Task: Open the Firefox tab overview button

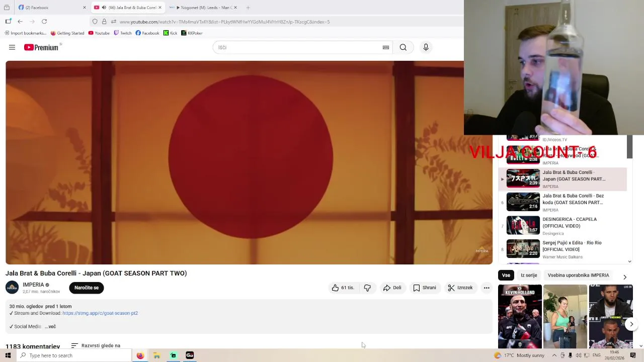Action: tap(7, 8)
